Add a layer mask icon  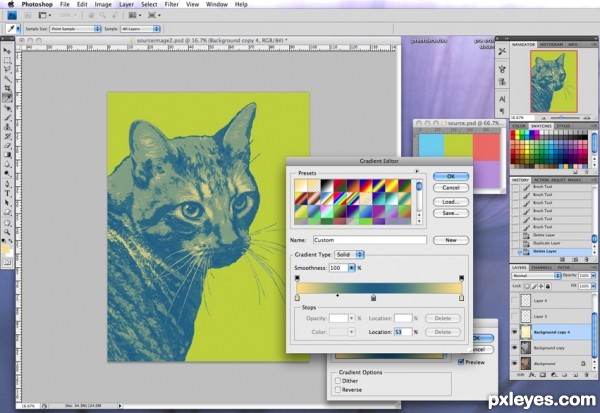(543, 375)
